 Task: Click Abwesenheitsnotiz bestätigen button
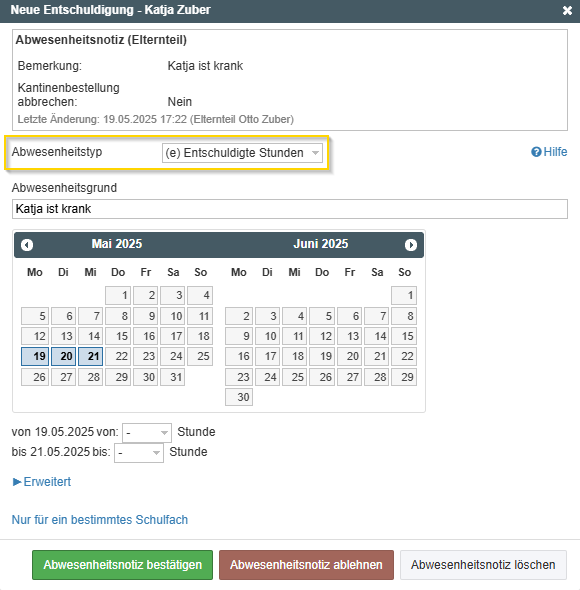122,565
